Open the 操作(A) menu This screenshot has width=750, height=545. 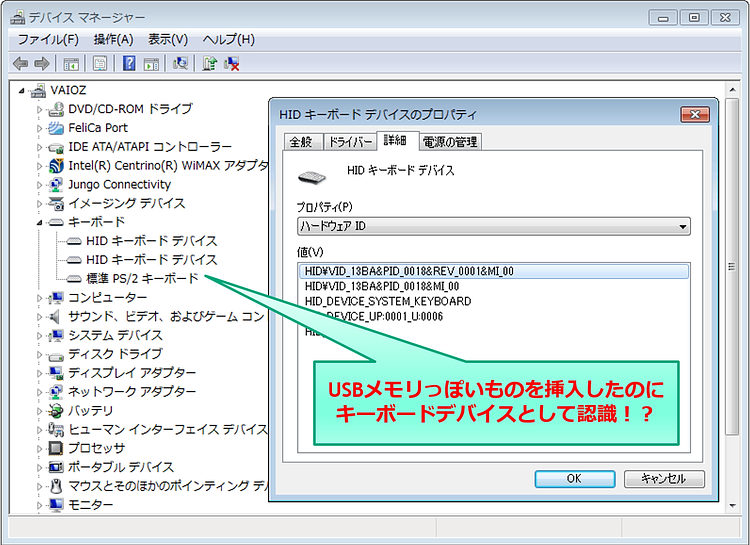point(113,39)
